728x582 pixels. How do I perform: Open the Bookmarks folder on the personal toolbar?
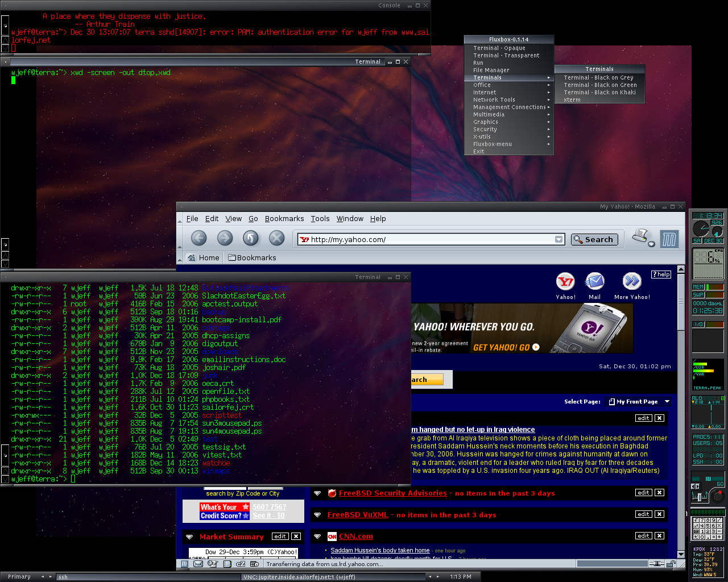pyautogui.click(x=252, y=257)
